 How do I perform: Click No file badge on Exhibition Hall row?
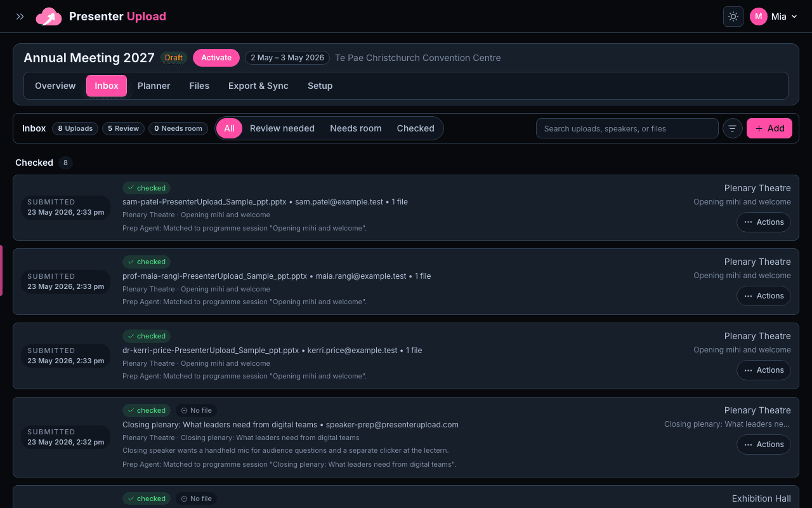[x=197, y=498]
